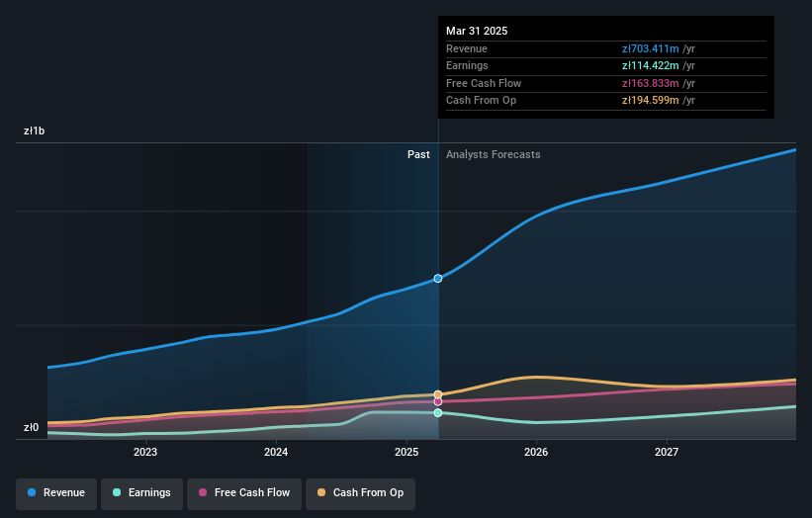Click the 2025 x-axis label
Viewport: 812px width, 518px height.
pos(406,452)
